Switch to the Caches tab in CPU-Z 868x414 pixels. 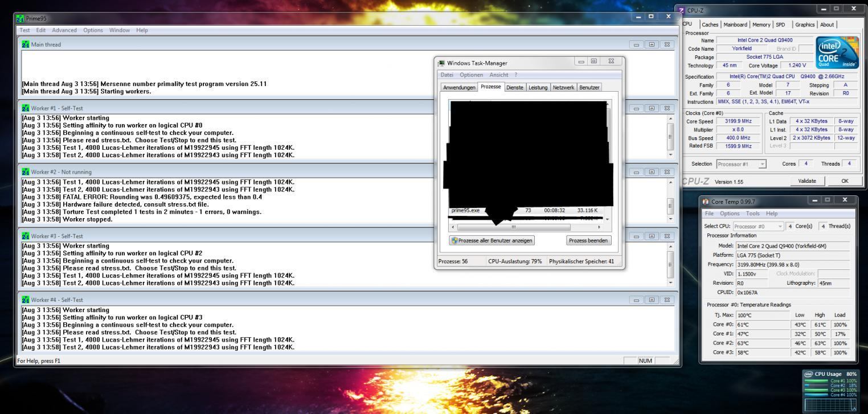pyautogui.click(x=710, y=24)
